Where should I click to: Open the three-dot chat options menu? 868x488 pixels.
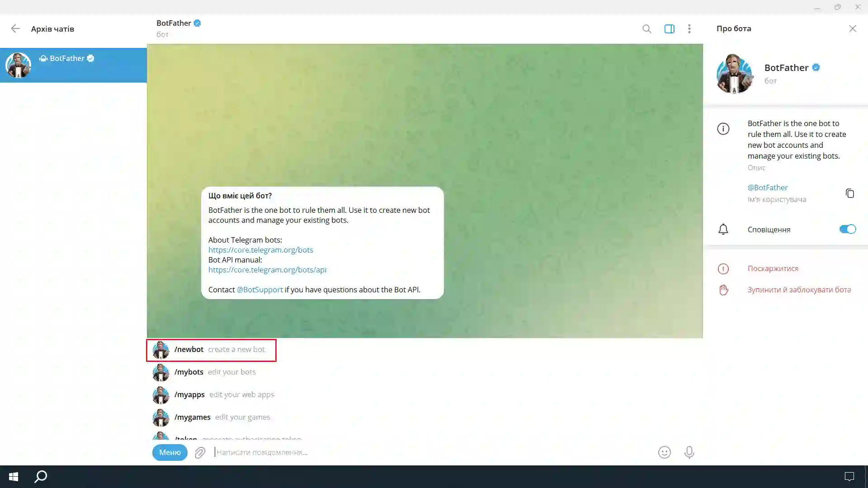point(689,29)
